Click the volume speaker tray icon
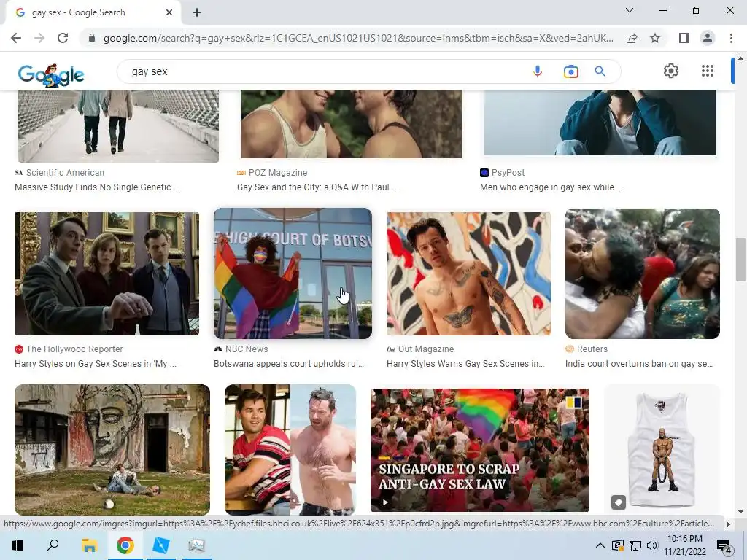 (652, 545)
